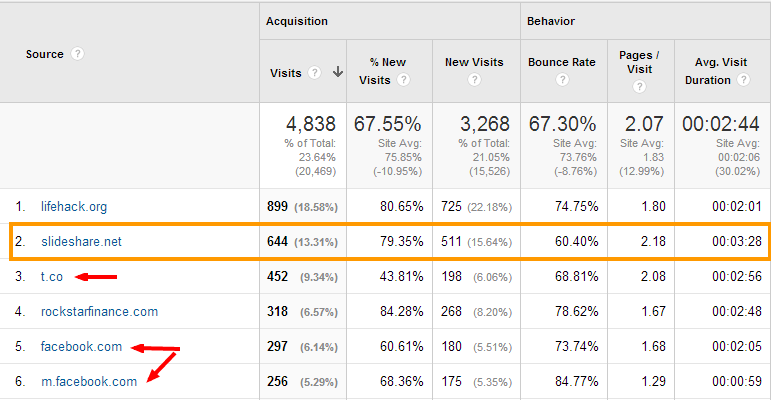The width and height of the screenshot is (771, 400).
Task: Select total avg duration 00:02:44
Action: coord(721,123)
